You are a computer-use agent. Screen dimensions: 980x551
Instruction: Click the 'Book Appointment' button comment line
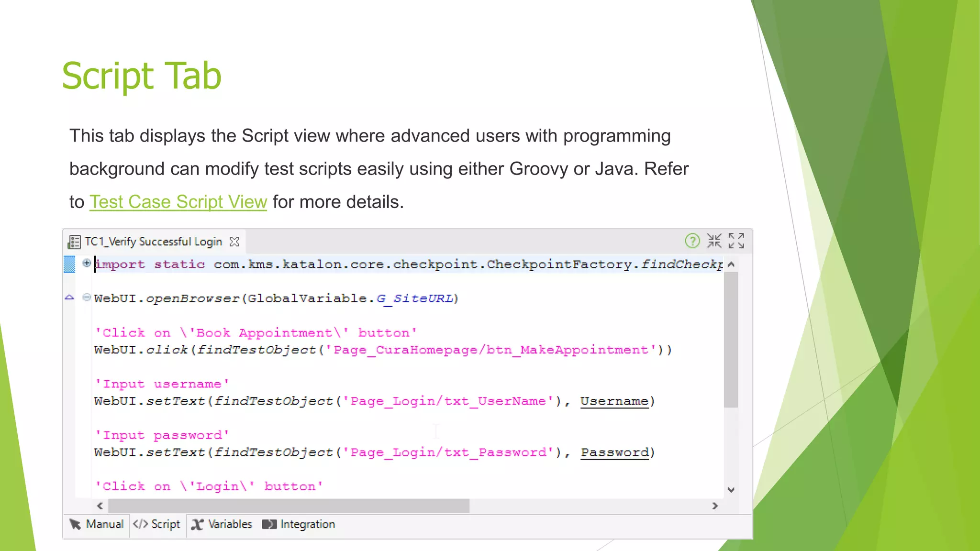(256, 333)
